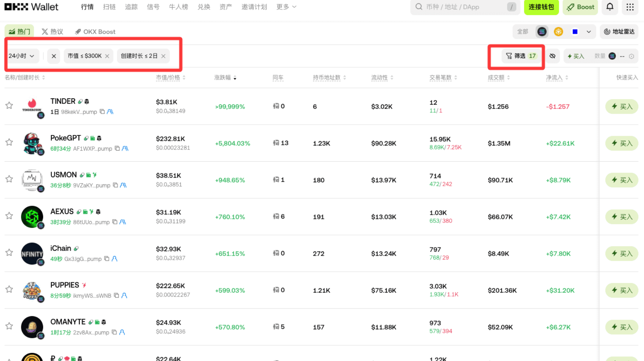
Task: Toggle the hidden-tokens eye icon
Action: coord(552,56)
